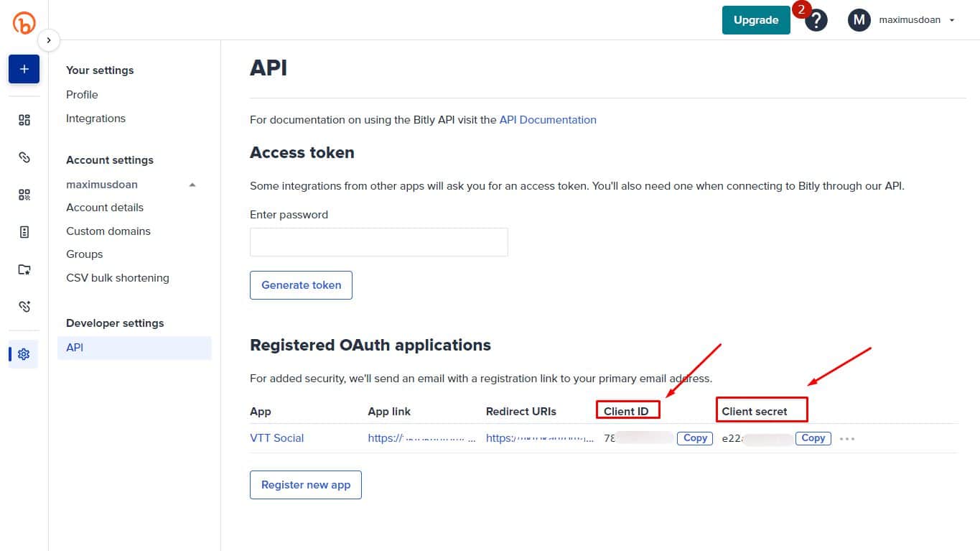The height and width of the screenshot is (551, 980).
Task: Open the Home dashboard sidebar icon
Action: click(24, 120)
